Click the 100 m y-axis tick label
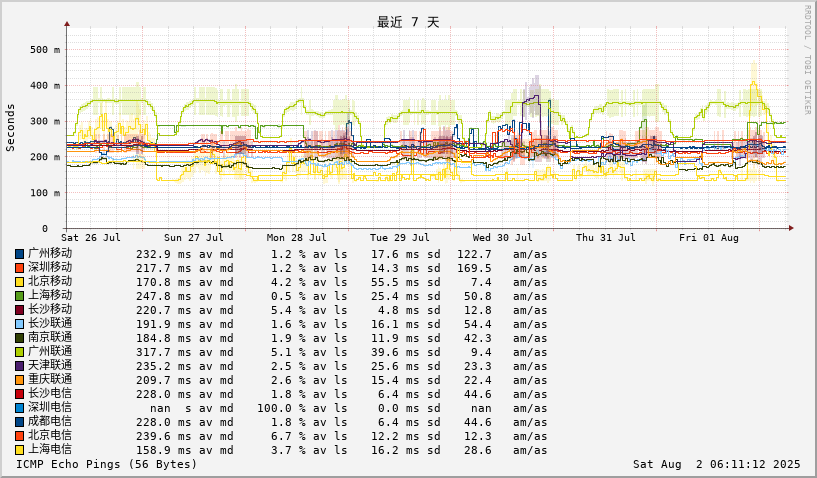 click(45, 193)
